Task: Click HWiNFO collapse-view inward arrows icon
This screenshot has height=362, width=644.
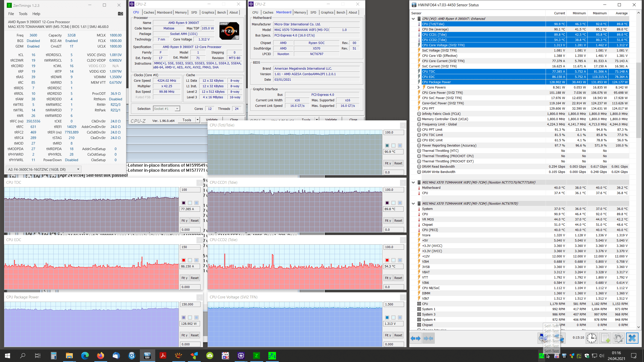Action: click(428, 338)
